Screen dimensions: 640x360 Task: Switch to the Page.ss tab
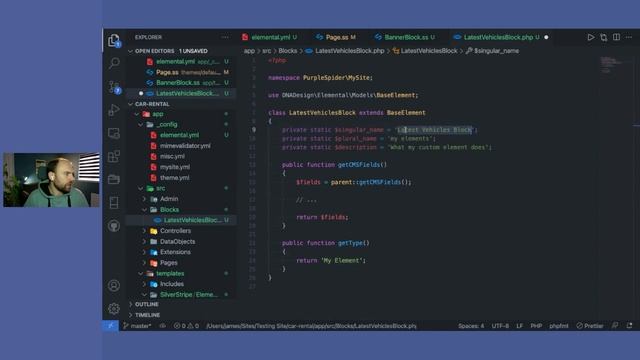point(336,37)
